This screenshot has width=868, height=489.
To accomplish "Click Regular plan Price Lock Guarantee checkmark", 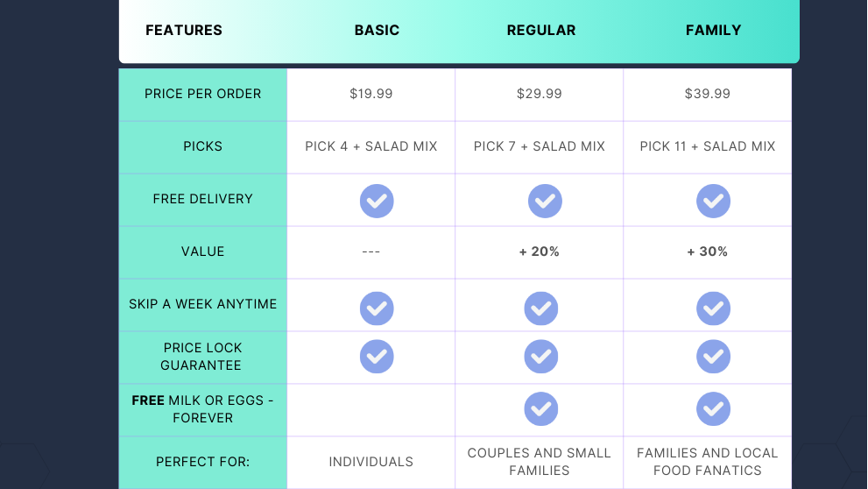I will pyautogui.click(x=541, y=357).
